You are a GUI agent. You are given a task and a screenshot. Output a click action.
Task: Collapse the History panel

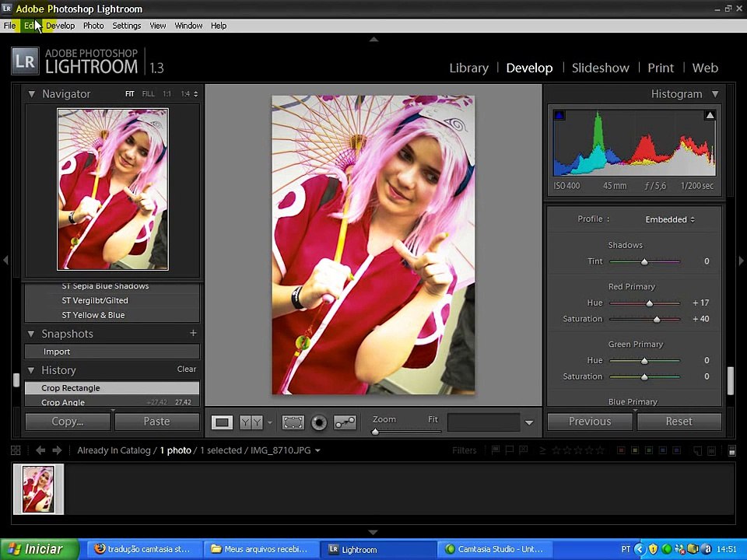(x=31, y=370)
